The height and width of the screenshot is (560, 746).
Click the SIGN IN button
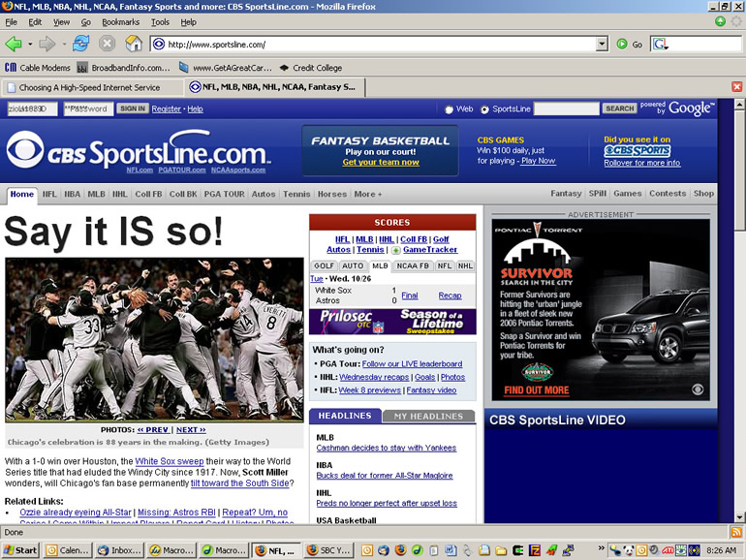pos(133,109)
